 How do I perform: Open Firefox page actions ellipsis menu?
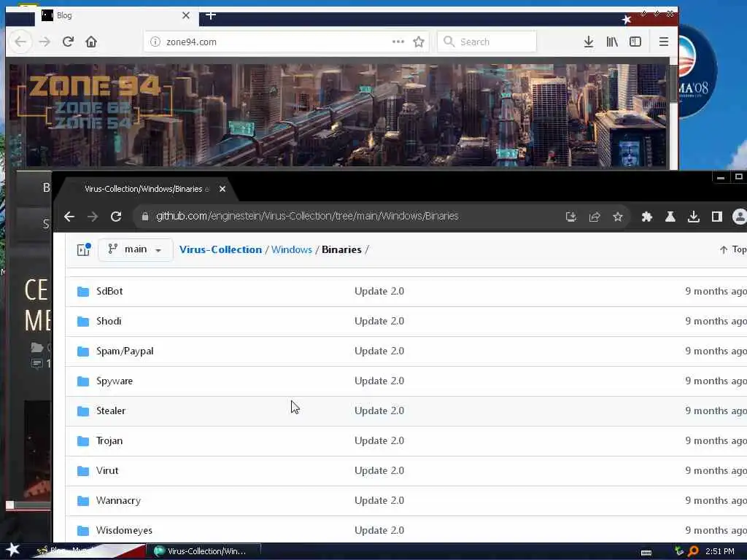pos(398,42)
